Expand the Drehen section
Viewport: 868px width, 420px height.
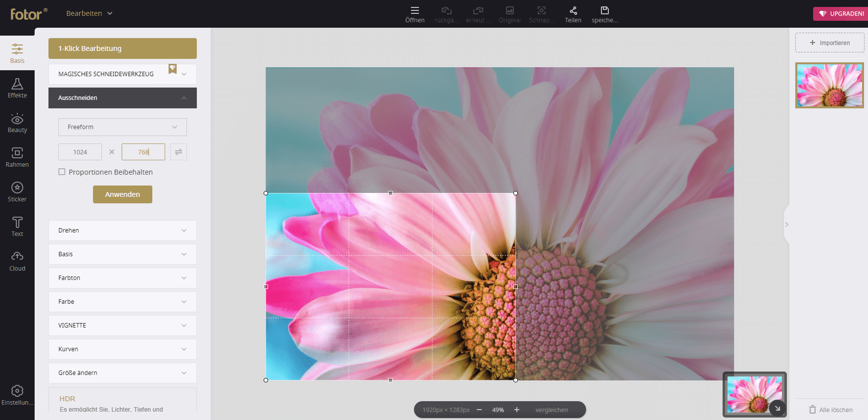pyautogui.click(x=123, y=231)
